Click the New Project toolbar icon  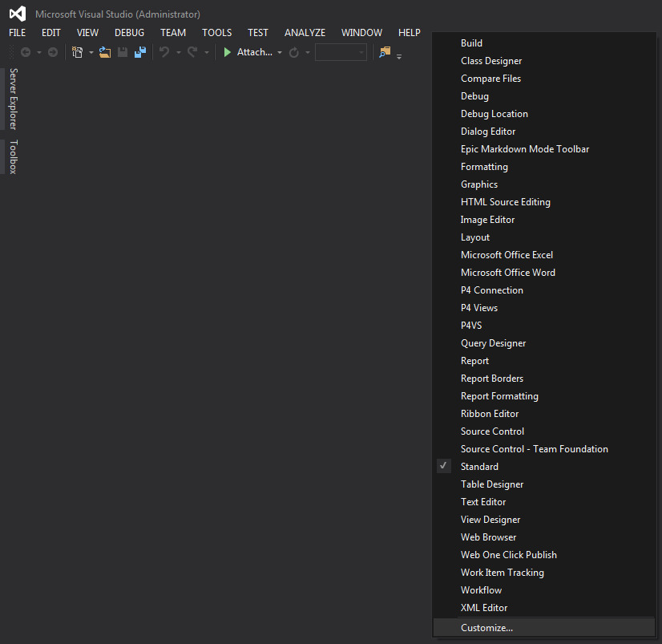coord(77,51)
